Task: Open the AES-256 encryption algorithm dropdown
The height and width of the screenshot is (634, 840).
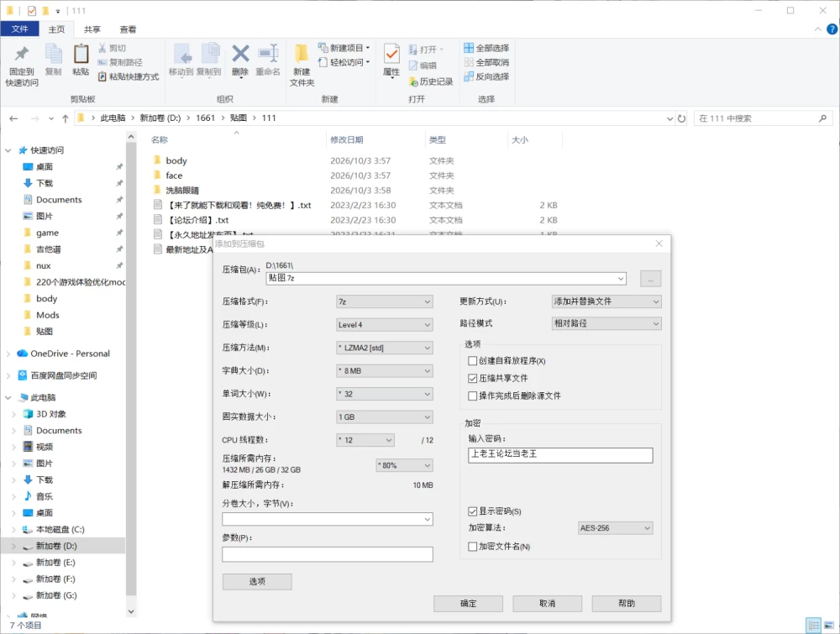Action: coord(615,528)
